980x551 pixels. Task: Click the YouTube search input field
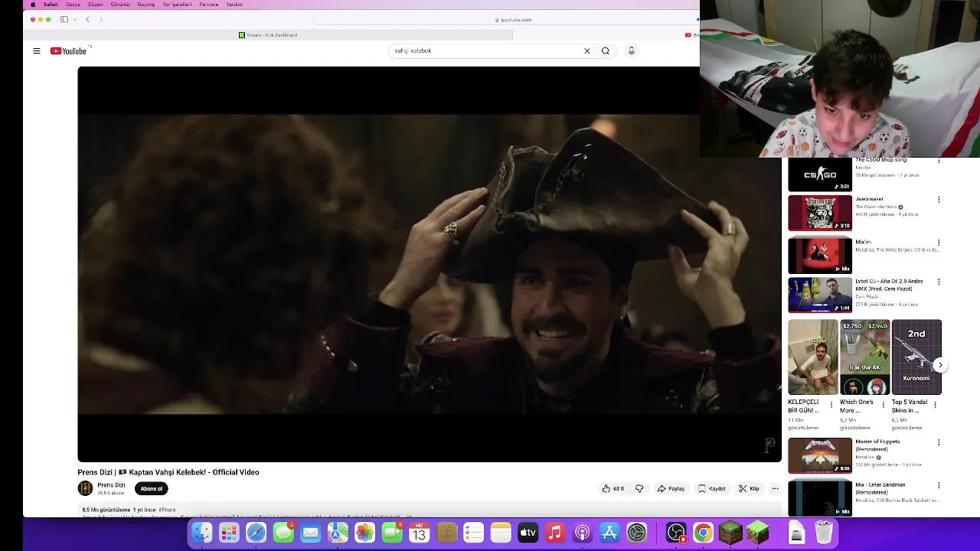486,51
